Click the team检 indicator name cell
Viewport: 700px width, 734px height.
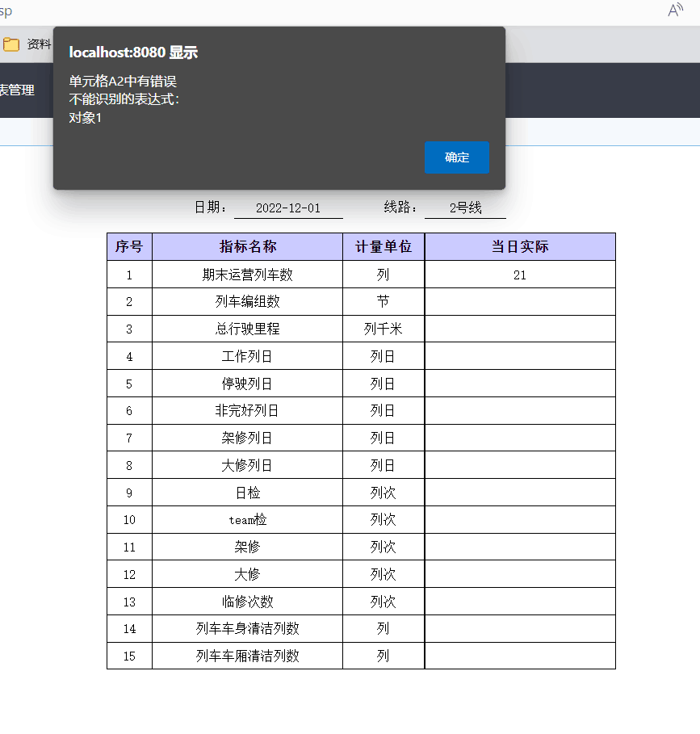[247, 519]
